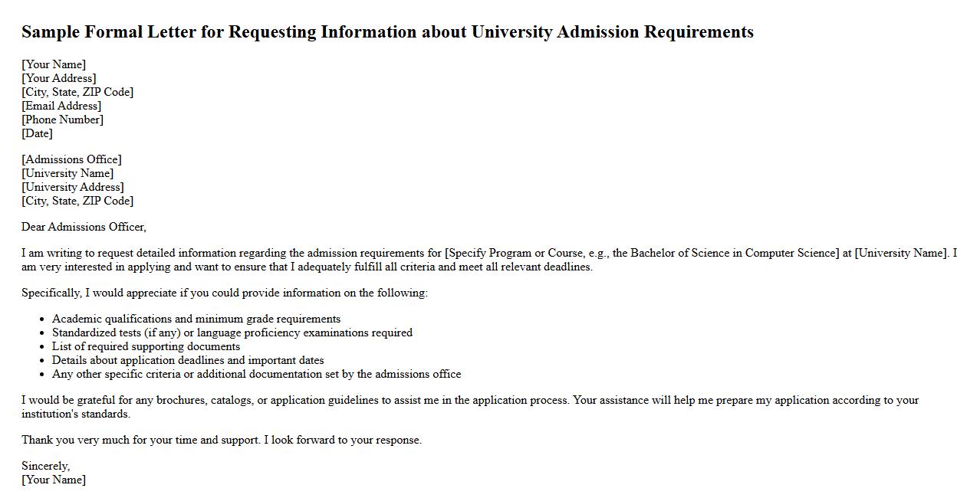Click the 'Any other specific criteria' bullet item
This screenshot has height=498, width=980.
(257, 374)
